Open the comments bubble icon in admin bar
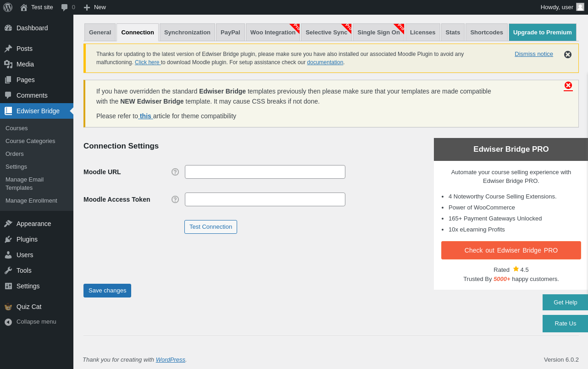588x369 pixels. pyautogui.click(x=65, y=7)
